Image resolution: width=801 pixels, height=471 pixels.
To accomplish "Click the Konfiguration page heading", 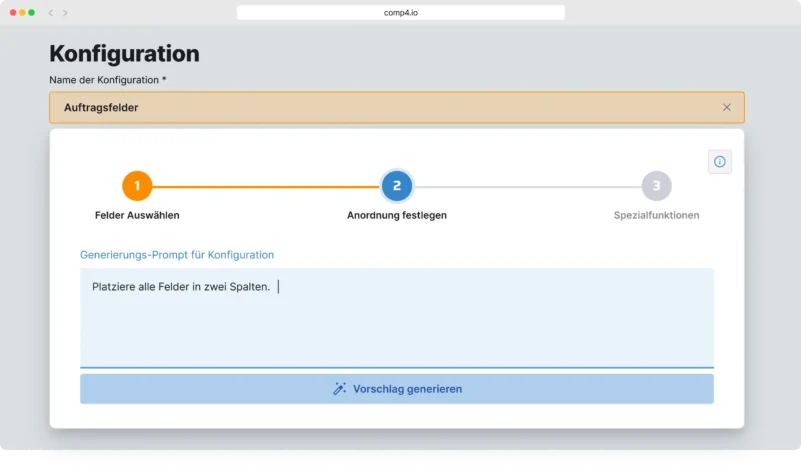I will click(x=124, y=54).
